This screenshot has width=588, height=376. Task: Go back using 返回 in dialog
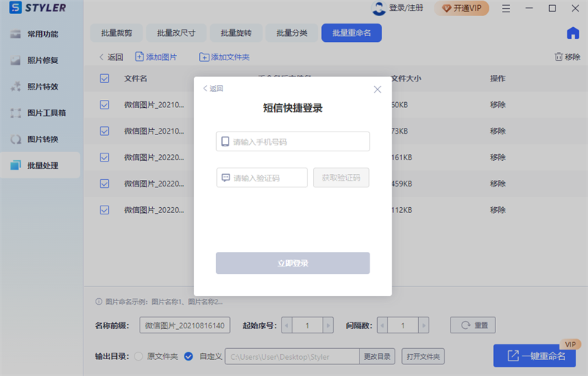pyautogui.click(x=212, y=89)
